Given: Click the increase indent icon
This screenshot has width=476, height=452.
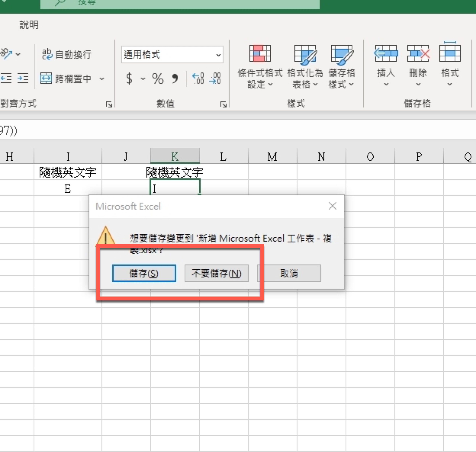Looking at the screenshot, I should 23,78.
